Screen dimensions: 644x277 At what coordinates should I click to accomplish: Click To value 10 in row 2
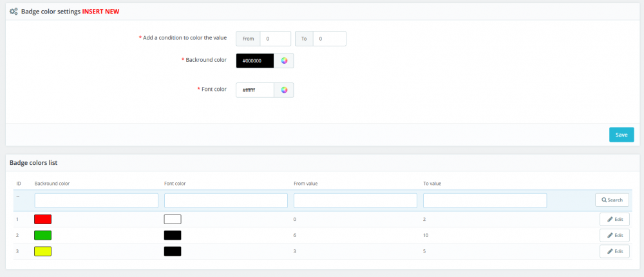click(x=426, y=236)
